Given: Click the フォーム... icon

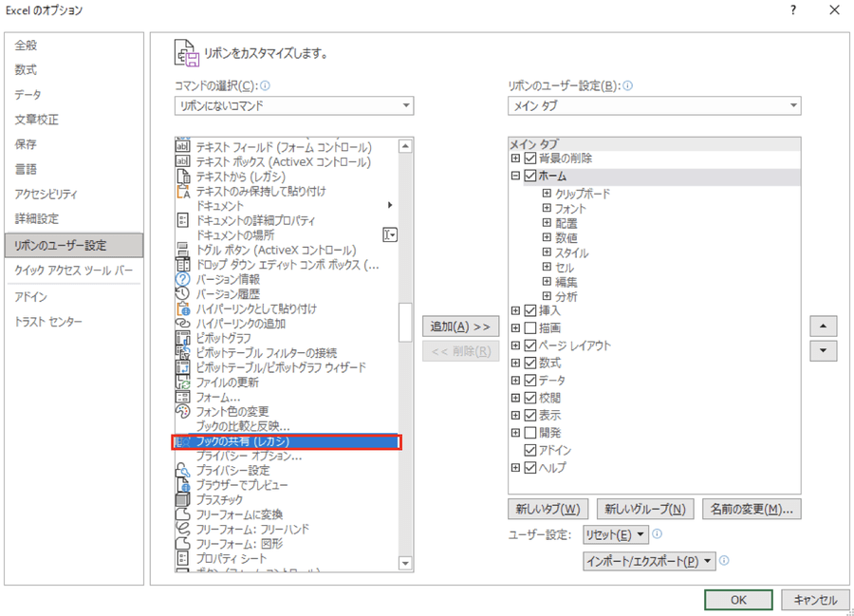Looking at the screenshot, I should (x=183, y=397).
